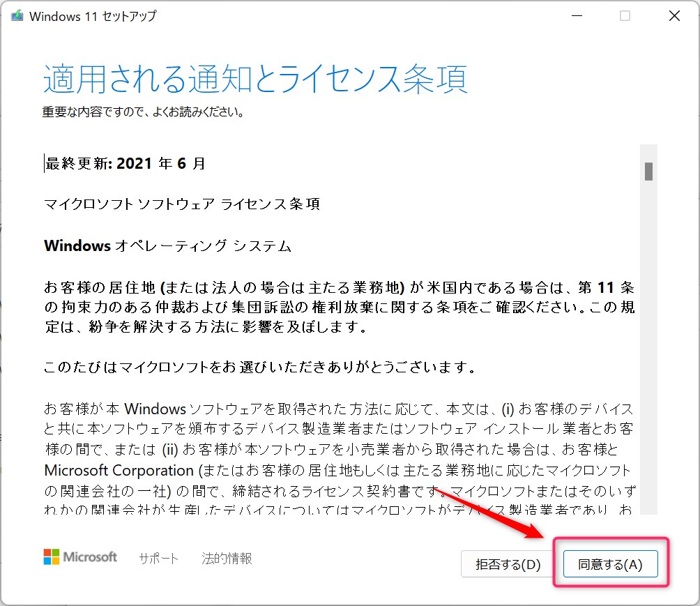This screenshot has width=700, height=606.
Task: Click the 最終更新: 2021 年 6 月 line
Action: pyautogui.click(x=125, y=163)
